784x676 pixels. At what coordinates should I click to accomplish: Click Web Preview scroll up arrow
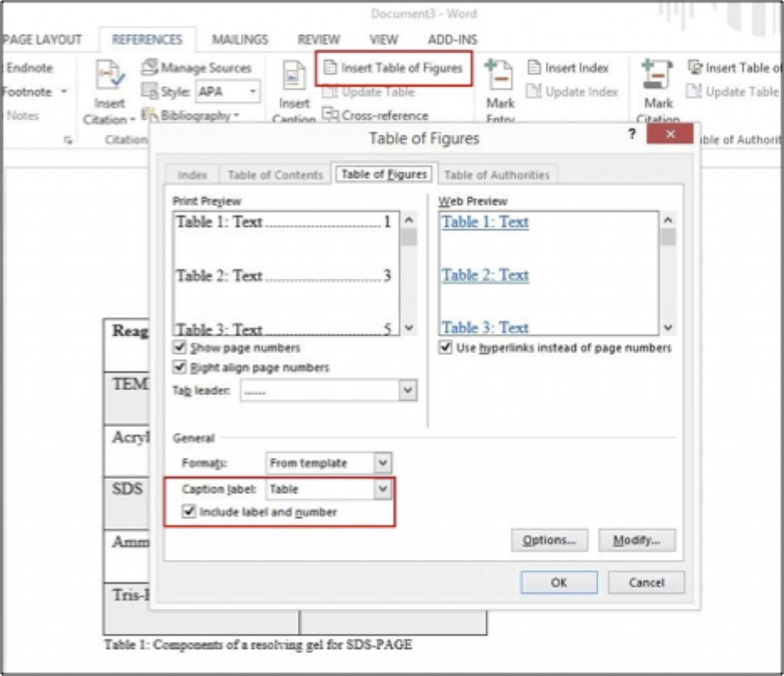tap(668, 220)
